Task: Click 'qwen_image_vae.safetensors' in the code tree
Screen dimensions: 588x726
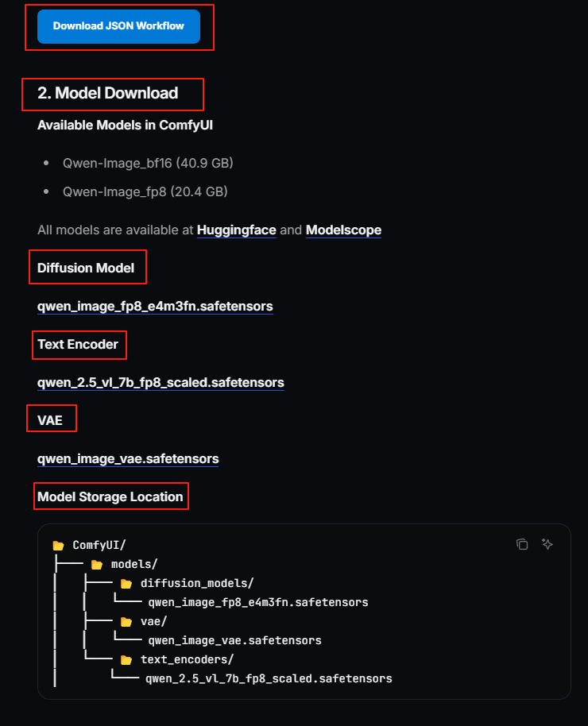Action: click(235, 640)
